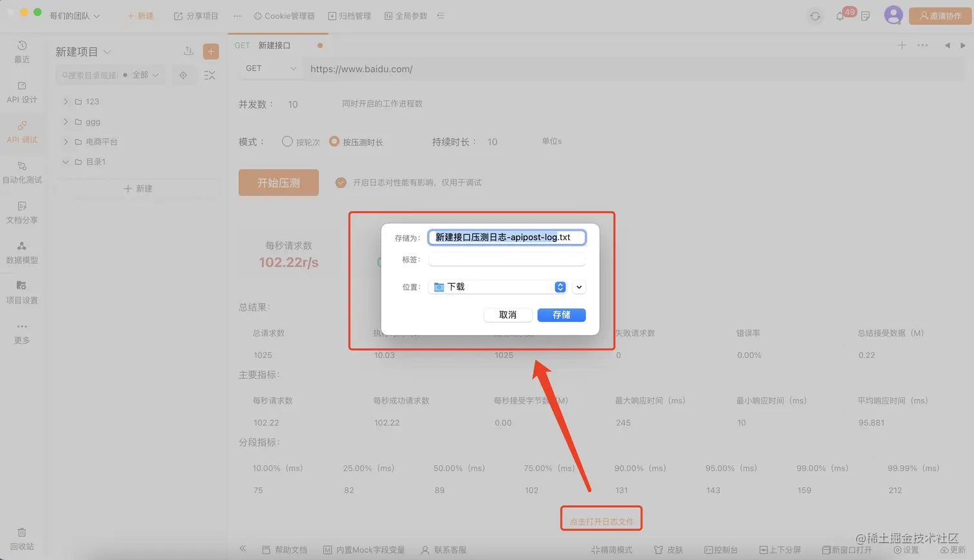
Task: Click the 持续时长 value 10
Action: pyautogui.click(x=492, y=142)
